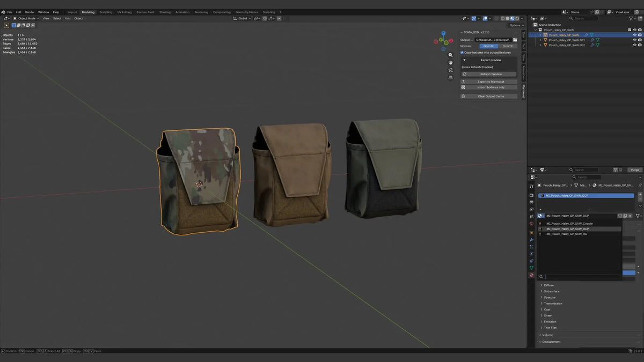Enable solid viewport shading mode
Image resolution: width=644 pixels, height=362 pixels.
507,18
